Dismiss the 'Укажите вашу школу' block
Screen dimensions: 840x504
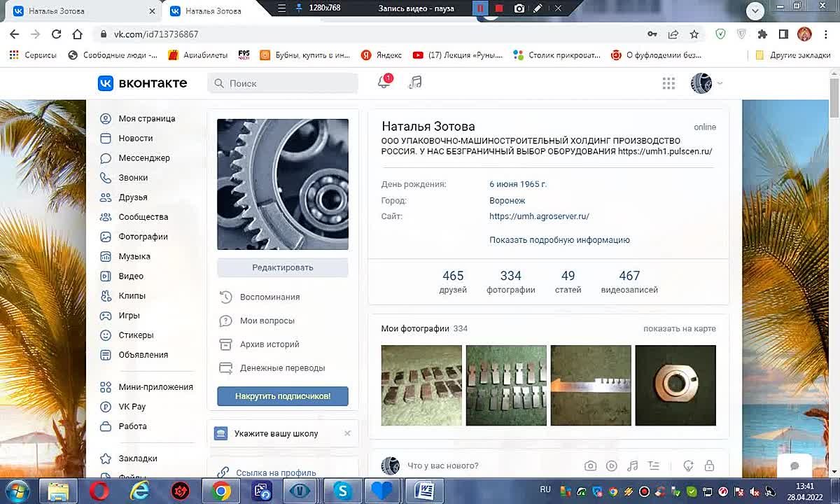(x=347, y=433)
